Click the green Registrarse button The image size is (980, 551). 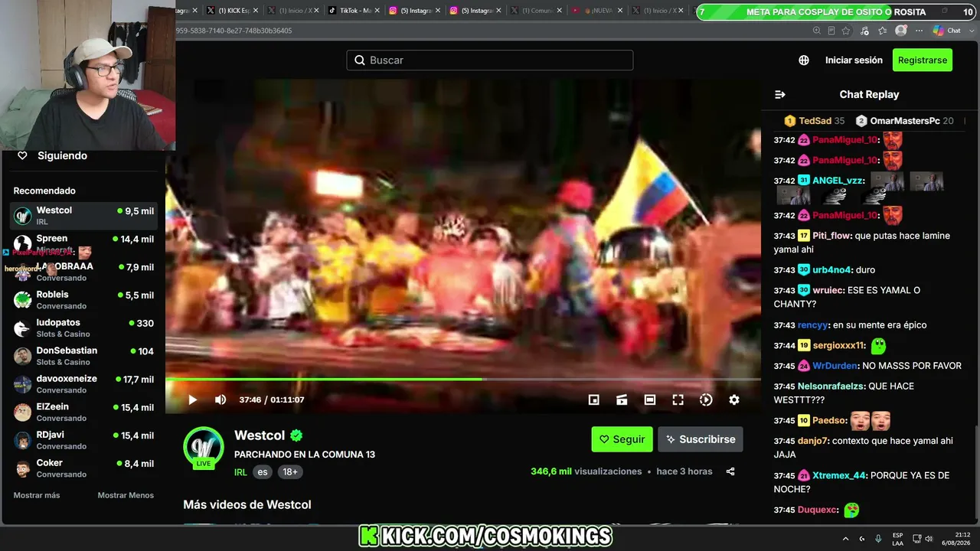click(x=923, y=60)
